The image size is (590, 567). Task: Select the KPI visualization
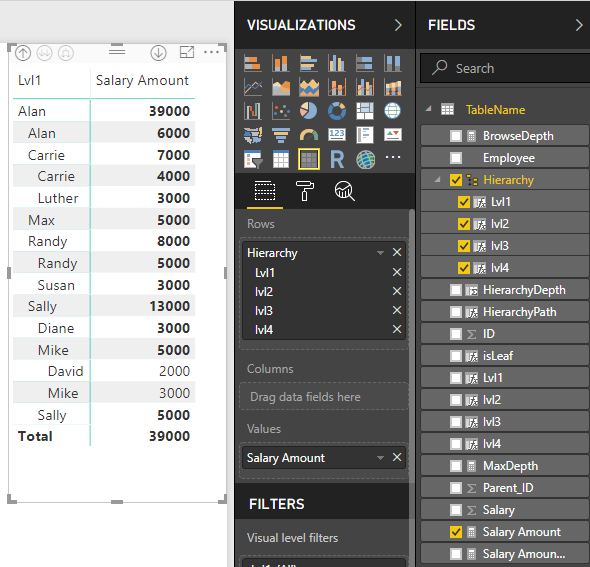click(x=392, y=135)
